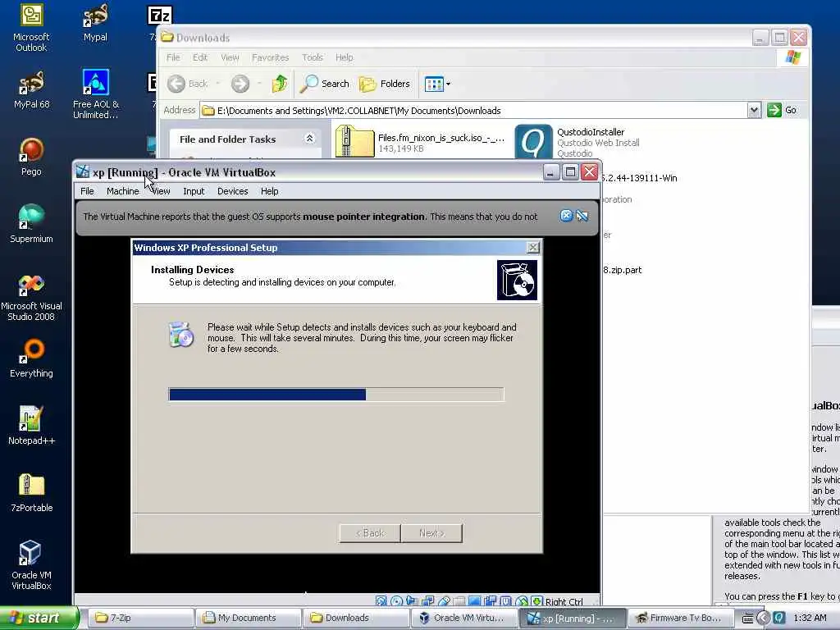Expand hidden system tray icons
840x630 pixels.
click(763, 619)
